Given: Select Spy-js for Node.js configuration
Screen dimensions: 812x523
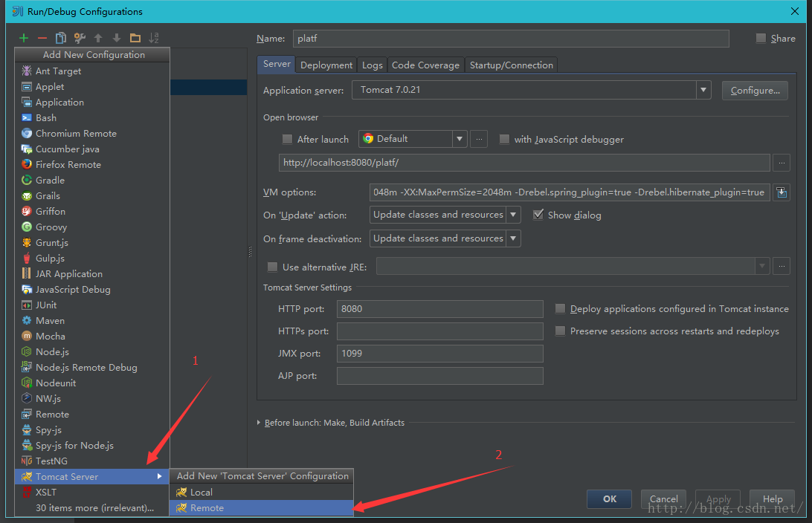Looking at the screenshot, I should point(92,446).
